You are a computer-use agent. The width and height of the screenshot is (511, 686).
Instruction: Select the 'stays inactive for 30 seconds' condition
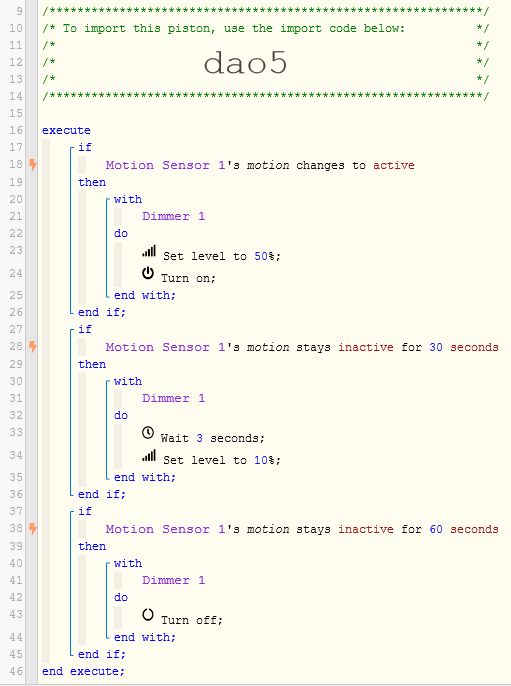[302, 347]
